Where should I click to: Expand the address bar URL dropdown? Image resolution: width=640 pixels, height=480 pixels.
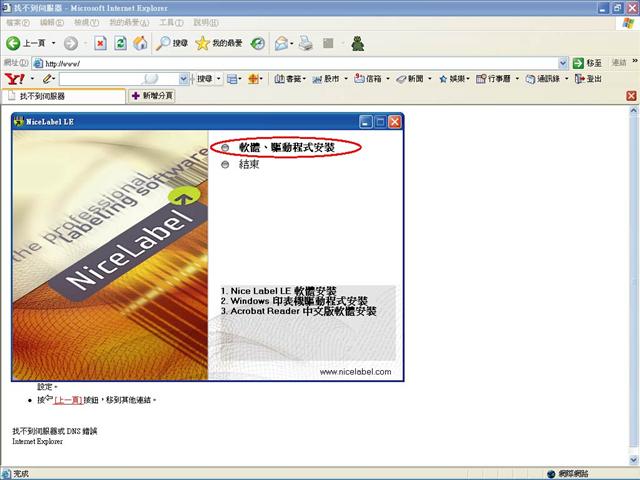point(563,63)
